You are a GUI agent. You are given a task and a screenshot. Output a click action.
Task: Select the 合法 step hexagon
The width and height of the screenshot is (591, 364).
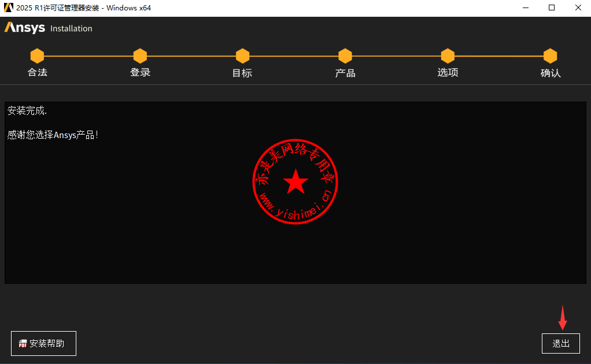point(38,56)
